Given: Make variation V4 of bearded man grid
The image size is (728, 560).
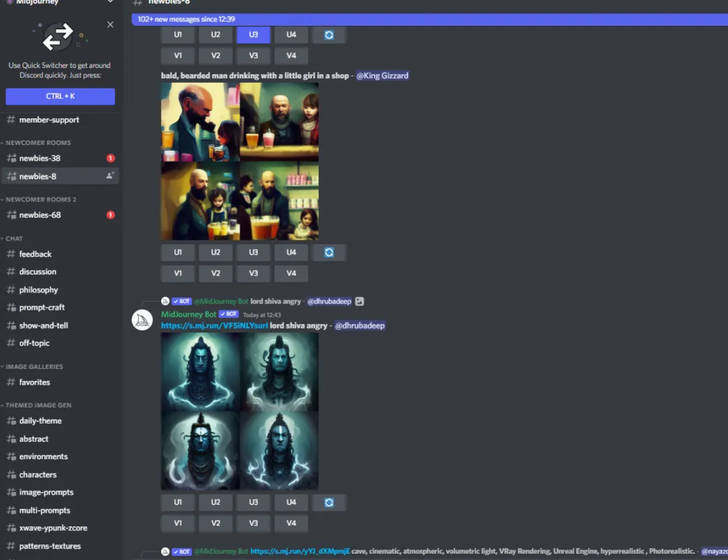Looking at the screenshot, I should pyautogui.click(x=291, y=274).
